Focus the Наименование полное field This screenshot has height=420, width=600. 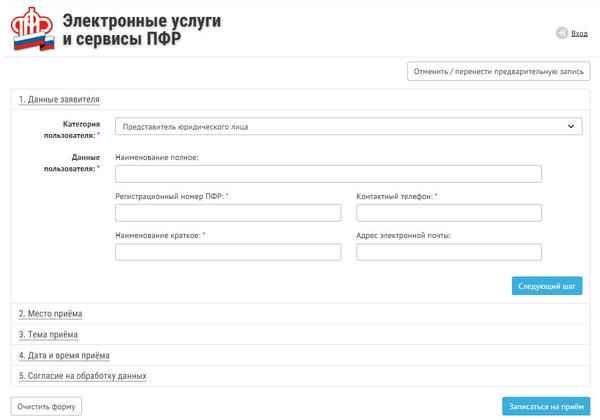(x=328, y=174)
